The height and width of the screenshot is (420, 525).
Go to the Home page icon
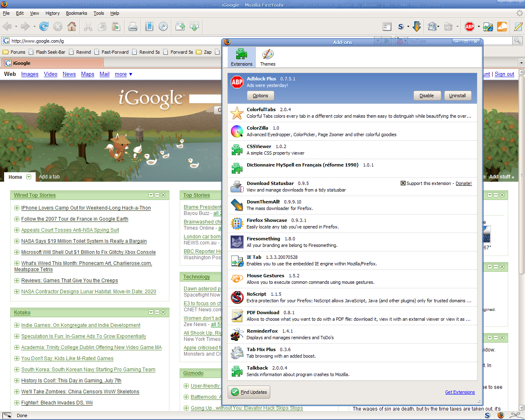coord(72,27)
